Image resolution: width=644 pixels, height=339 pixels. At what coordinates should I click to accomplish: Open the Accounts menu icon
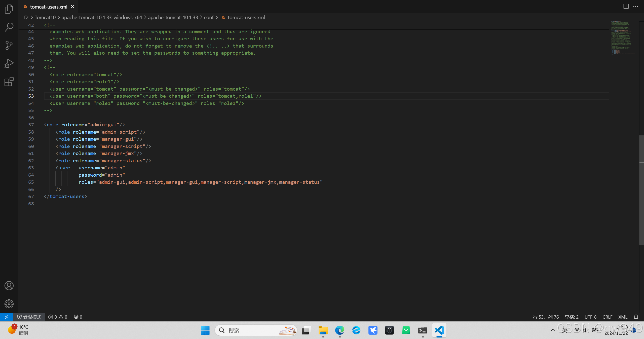tap(9, 286)
